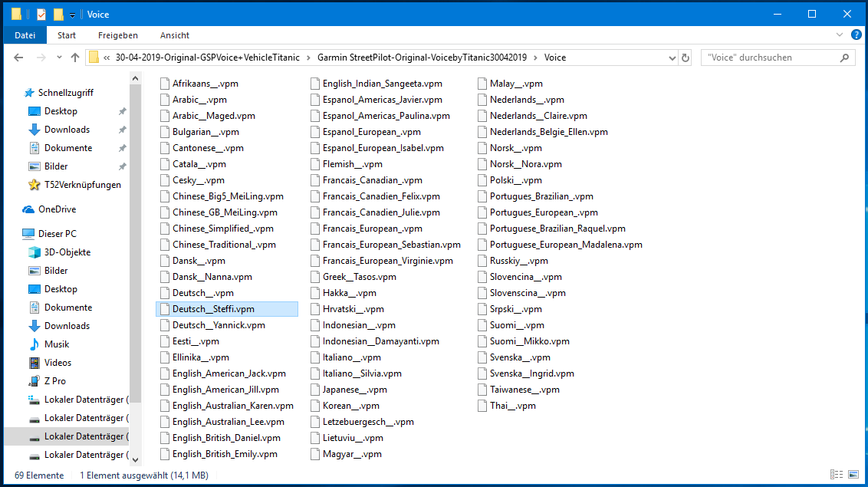Open pinned Downloads under Schnellzugriff
This screenshot has width=868, height=487.
(x=67, y=130)
